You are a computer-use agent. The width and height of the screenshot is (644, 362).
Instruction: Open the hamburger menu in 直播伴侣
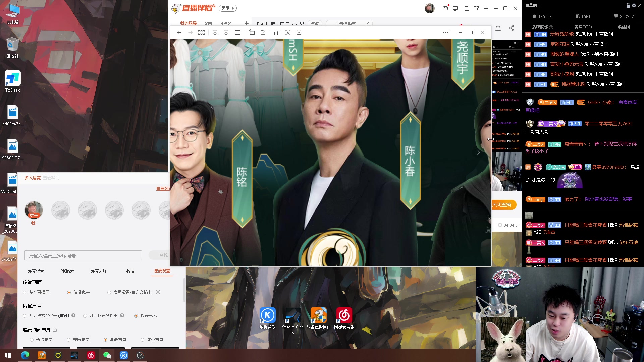486,8
